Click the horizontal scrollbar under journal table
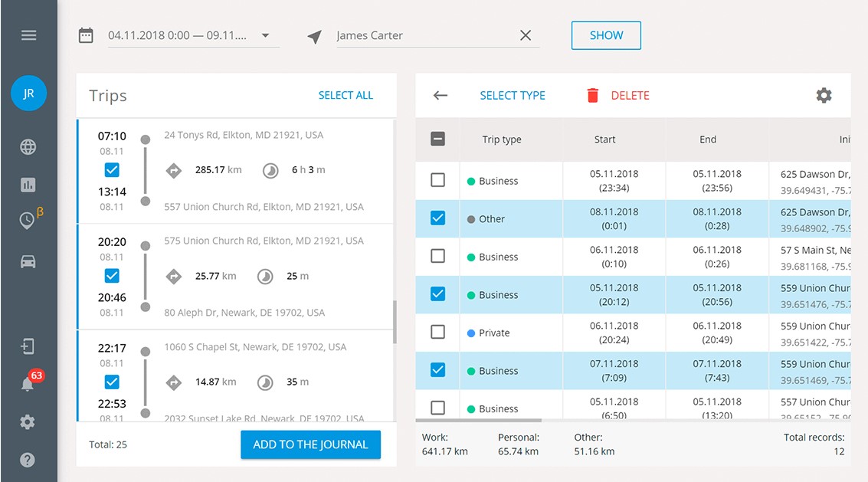The image size is (868, 482). click(479, 420)
